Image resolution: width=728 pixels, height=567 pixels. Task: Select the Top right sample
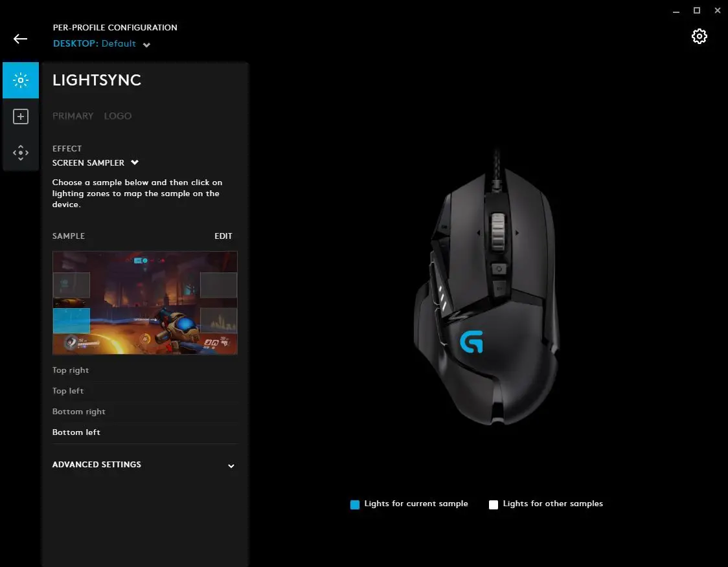click(144, 370)
